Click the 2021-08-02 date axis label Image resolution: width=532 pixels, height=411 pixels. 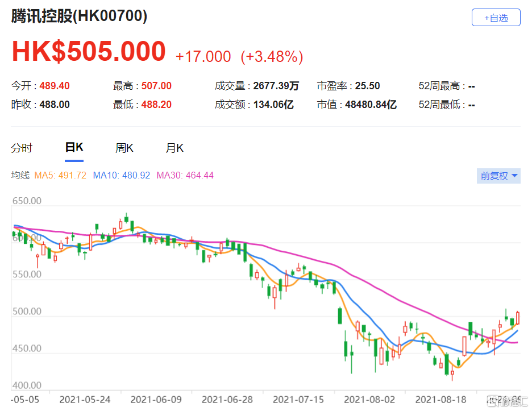point(370,400)
